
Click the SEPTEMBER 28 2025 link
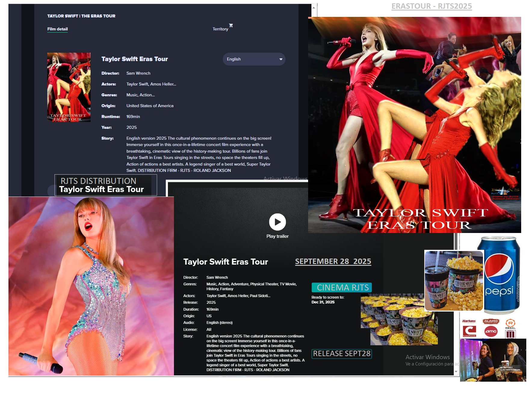[x=333, y=261]
